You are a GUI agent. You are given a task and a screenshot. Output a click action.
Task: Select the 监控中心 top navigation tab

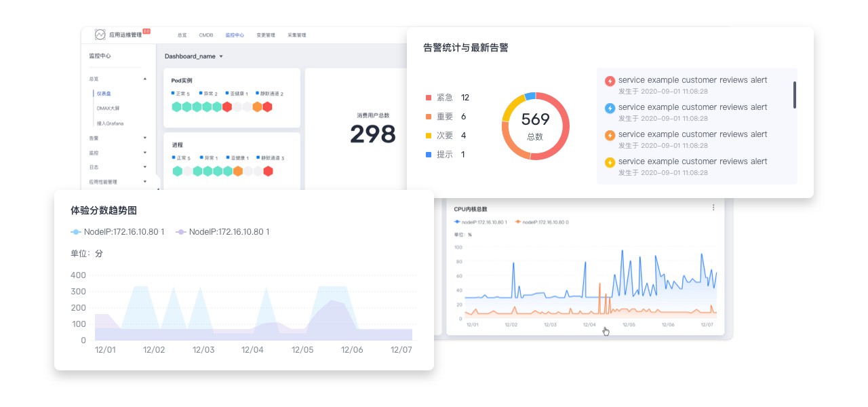[235, 35]
